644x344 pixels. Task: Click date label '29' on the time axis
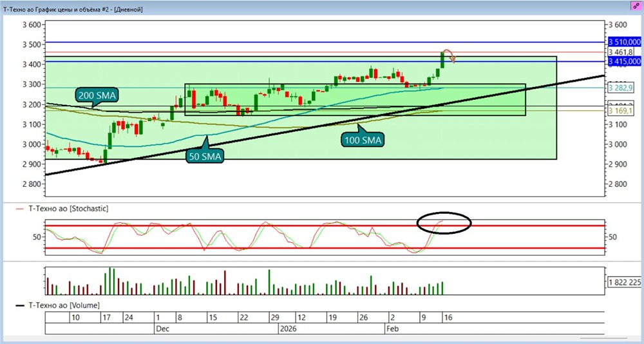(x=275, y=318)
